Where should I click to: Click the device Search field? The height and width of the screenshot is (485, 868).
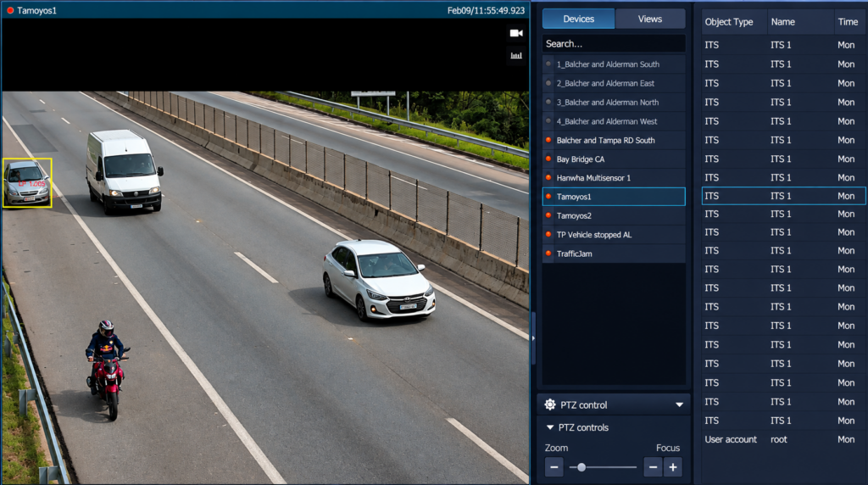[x=614, y=44]
